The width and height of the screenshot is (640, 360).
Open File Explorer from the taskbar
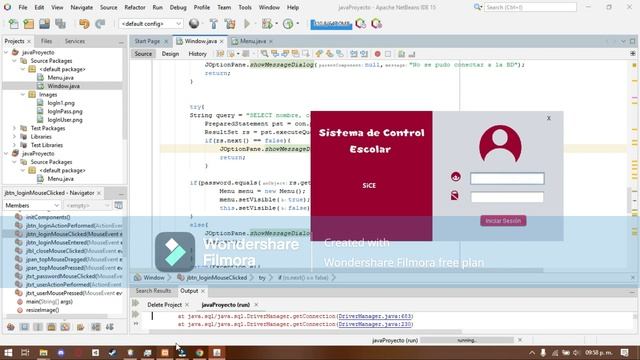[43, 353]
